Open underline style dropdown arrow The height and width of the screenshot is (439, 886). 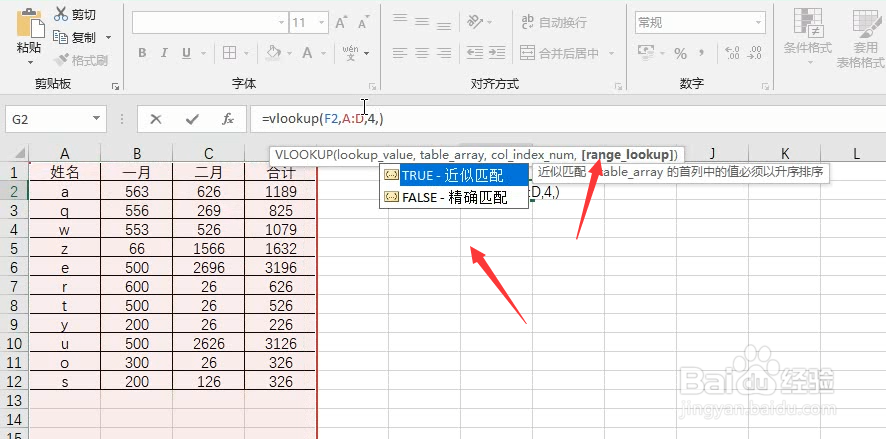(202, 53)
